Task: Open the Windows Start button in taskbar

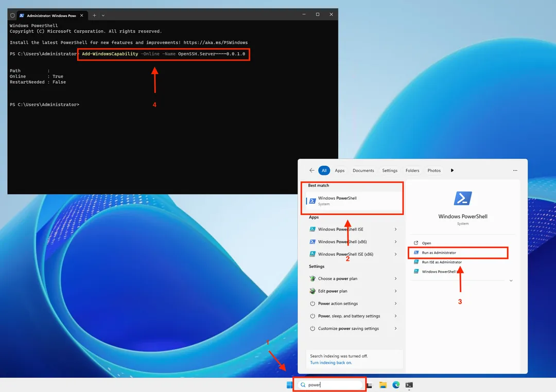Action: (x=289, y=385)
